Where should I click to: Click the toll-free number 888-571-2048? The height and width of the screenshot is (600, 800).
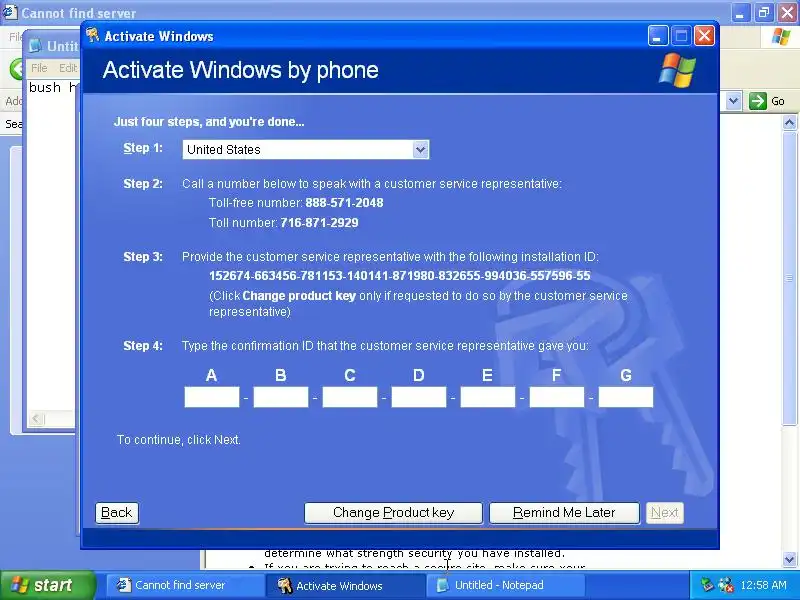coord(344,203)
